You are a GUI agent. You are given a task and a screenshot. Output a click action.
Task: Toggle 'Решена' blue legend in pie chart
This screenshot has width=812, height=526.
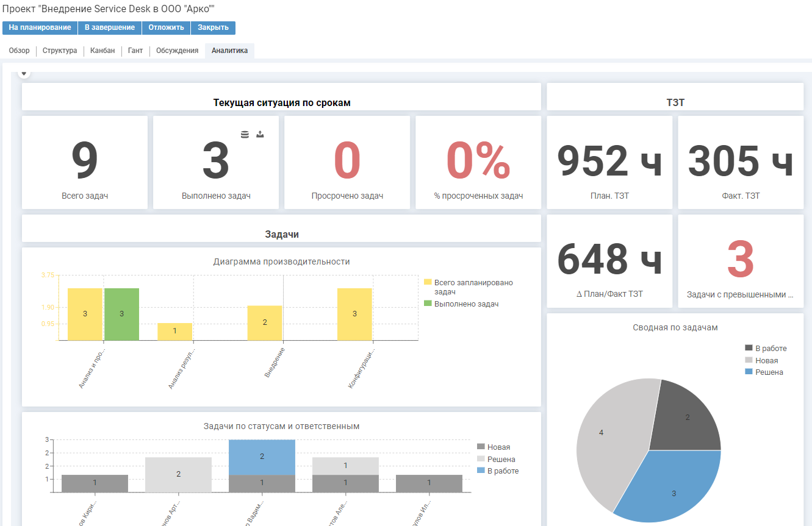click(769, 372)
